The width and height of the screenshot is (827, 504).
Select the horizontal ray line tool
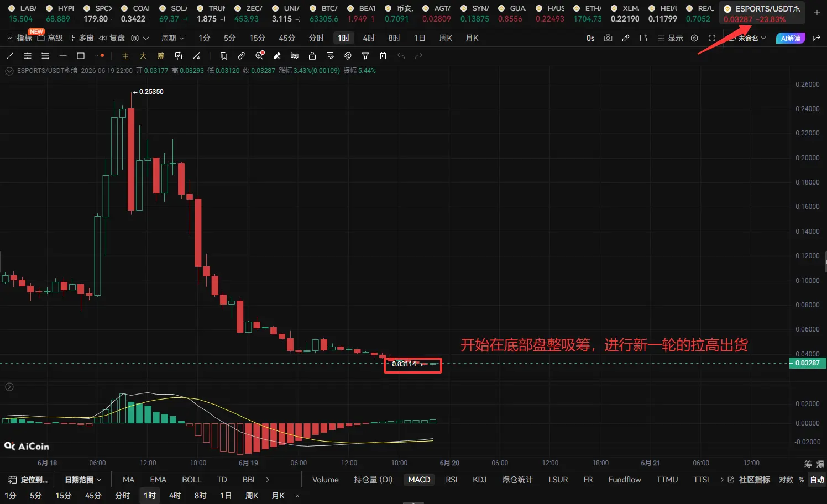(63, 56)
